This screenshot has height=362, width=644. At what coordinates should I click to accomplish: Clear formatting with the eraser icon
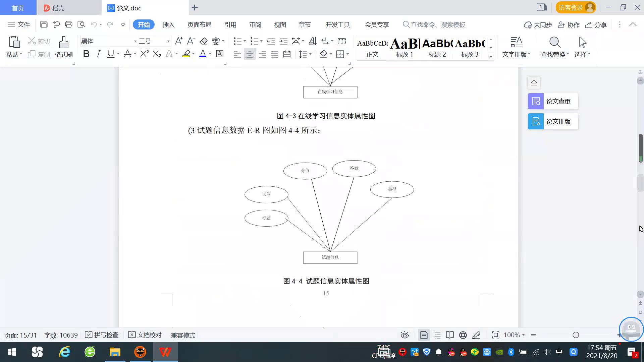204,41
